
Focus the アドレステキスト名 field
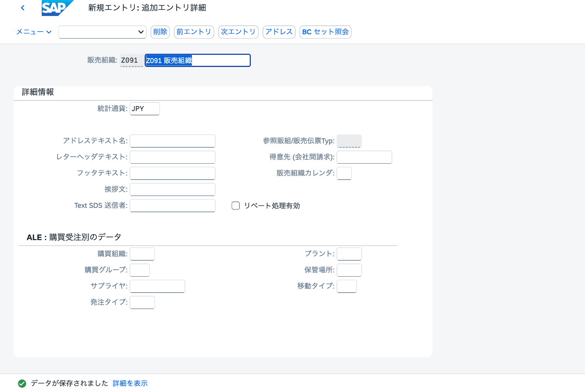click(x=172, y=141)
